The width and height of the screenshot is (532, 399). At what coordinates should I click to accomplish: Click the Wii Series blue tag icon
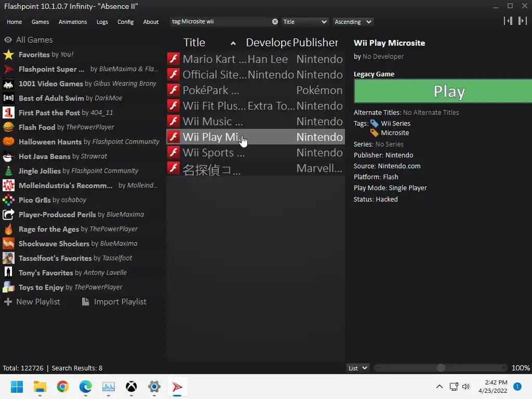374,124
